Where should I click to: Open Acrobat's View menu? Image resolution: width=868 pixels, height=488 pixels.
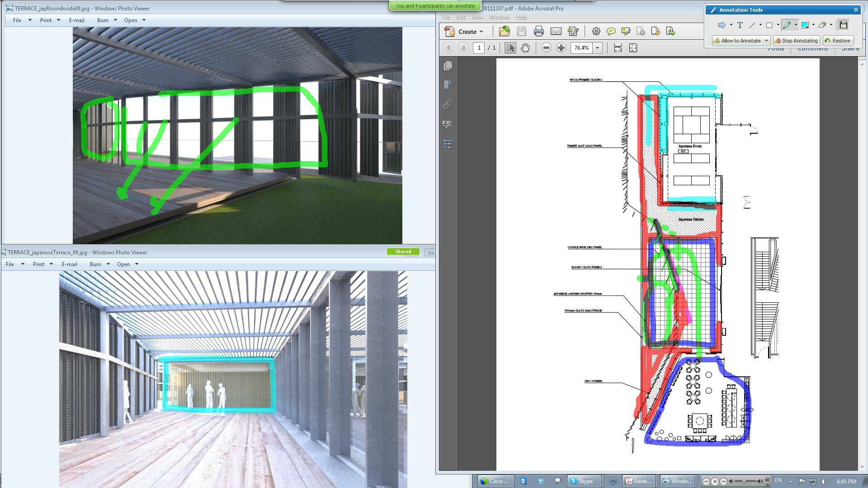pos(477,18)
